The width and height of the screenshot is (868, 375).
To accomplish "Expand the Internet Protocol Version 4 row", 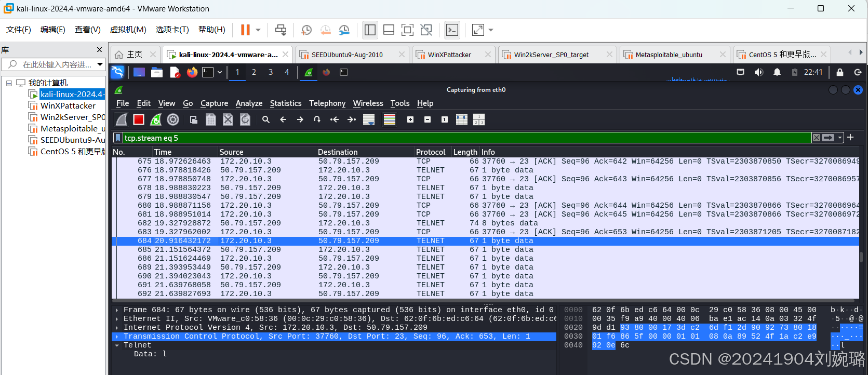I will (117, 328).
